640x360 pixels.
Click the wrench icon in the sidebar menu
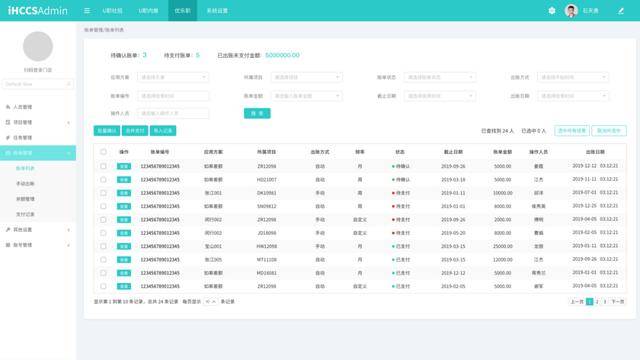[x=8, y=230]
